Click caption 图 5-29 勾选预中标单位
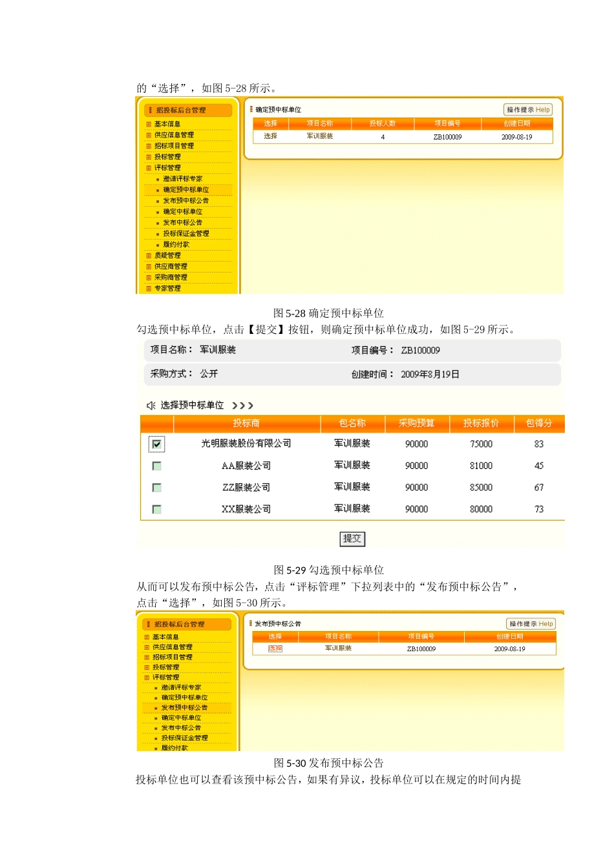 pos(329,570)
